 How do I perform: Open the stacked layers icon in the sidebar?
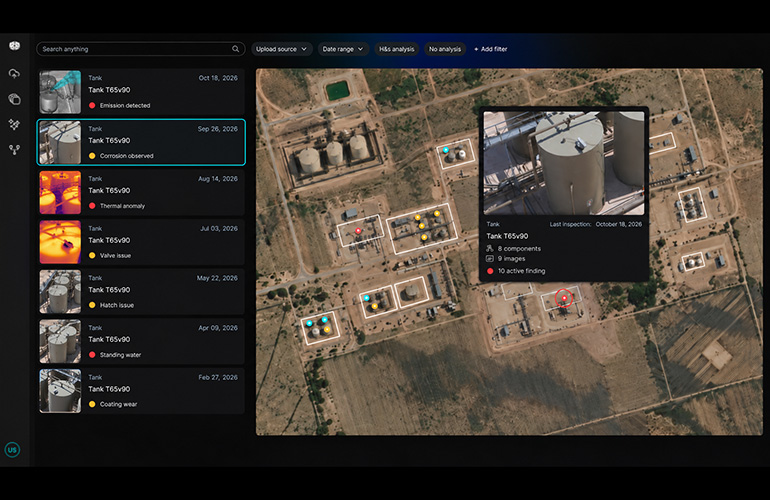(15, 99)
